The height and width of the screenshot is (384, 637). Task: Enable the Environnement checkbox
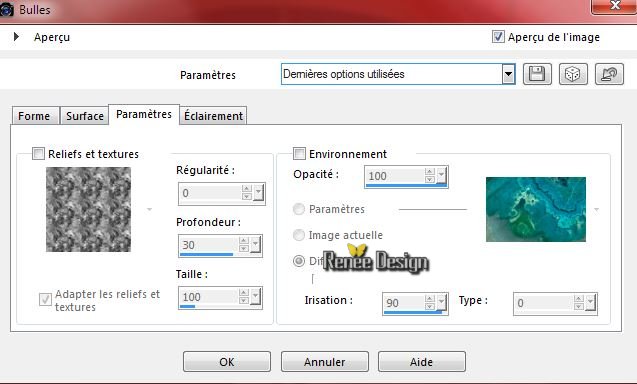click(299, 154)
